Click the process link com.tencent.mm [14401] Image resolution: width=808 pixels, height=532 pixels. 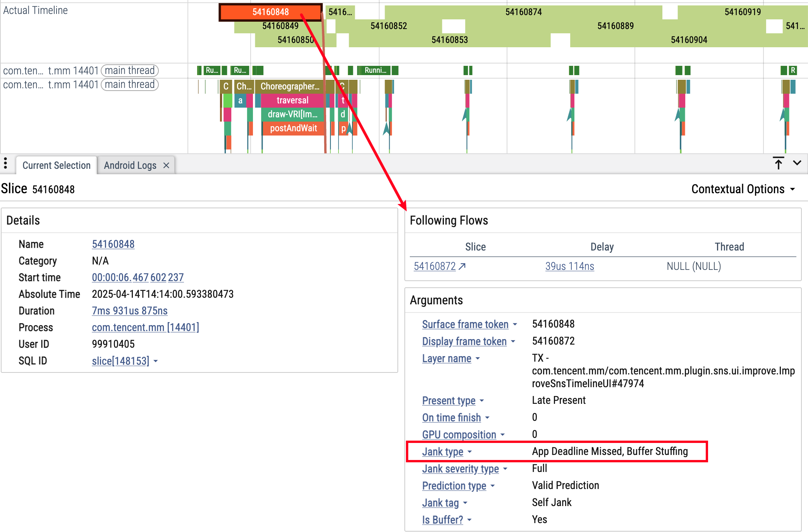[145, 328]
